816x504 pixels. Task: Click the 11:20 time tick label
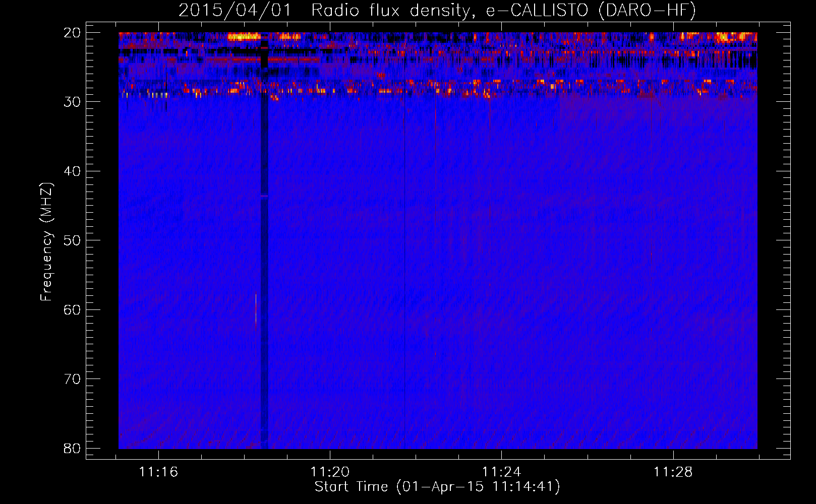(x=330, y=472)
